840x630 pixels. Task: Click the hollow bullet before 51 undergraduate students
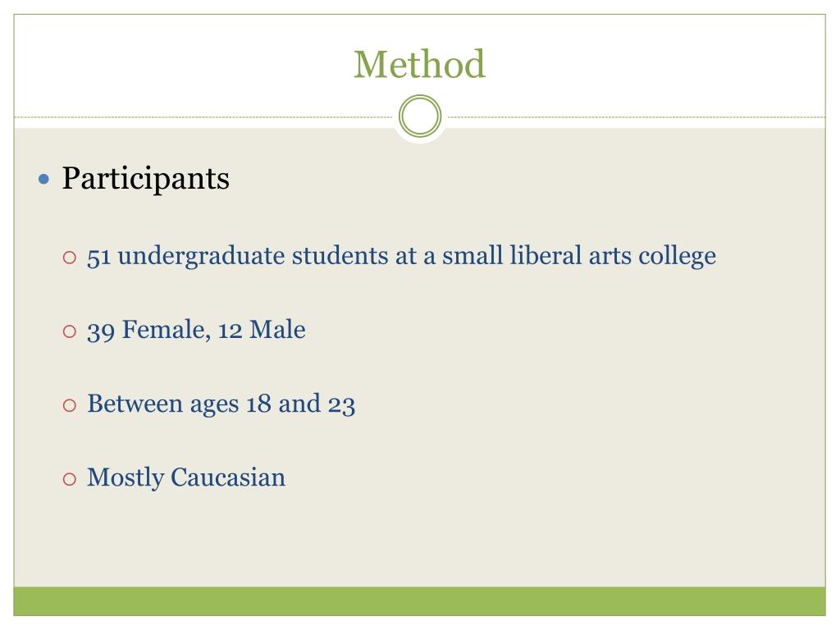pos(70,258)
